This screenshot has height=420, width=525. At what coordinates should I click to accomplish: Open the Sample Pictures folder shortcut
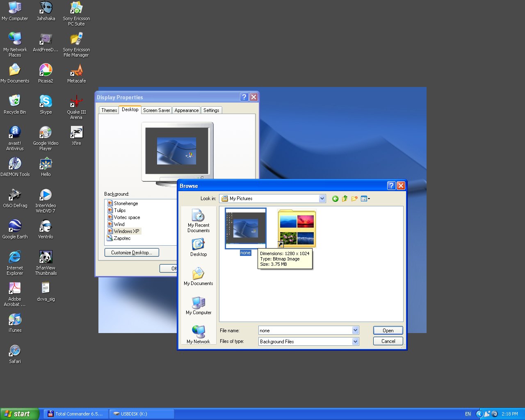(x=297, y=229)
